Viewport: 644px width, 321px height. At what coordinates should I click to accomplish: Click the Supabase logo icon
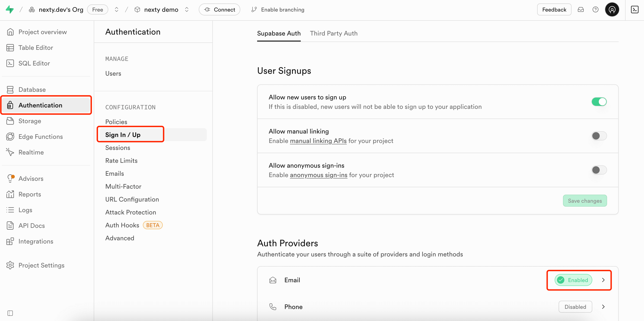pyautogui.click(x=10, y=9)
